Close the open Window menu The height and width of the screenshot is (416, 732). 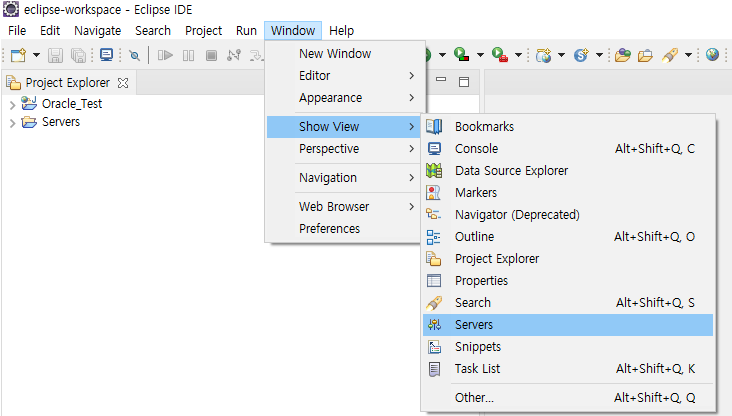coord(293,31)
